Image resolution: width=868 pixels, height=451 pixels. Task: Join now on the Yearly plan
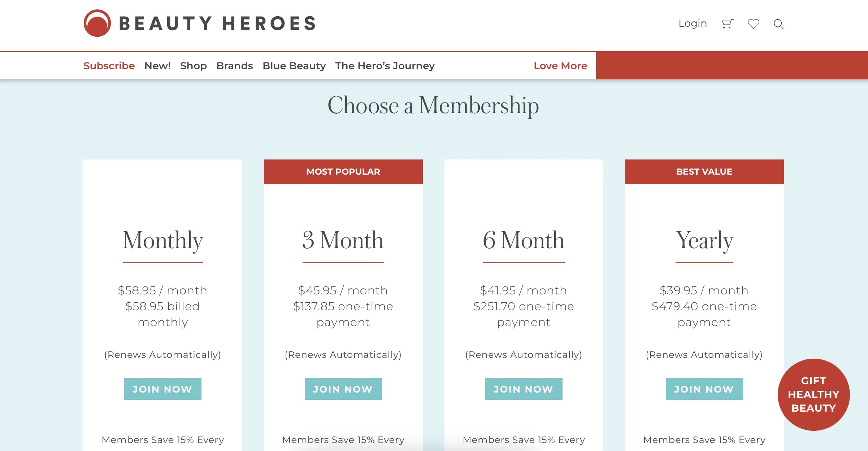tap(704, 389)
